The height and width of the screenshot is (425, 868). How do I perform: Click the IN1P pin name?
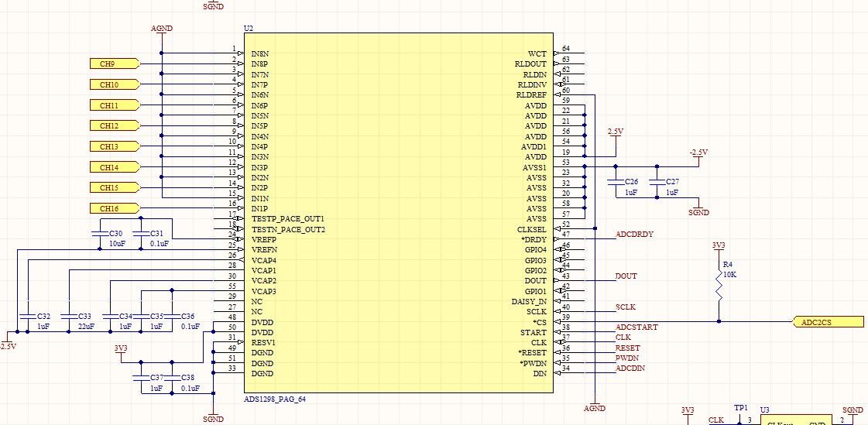point(259,208)
